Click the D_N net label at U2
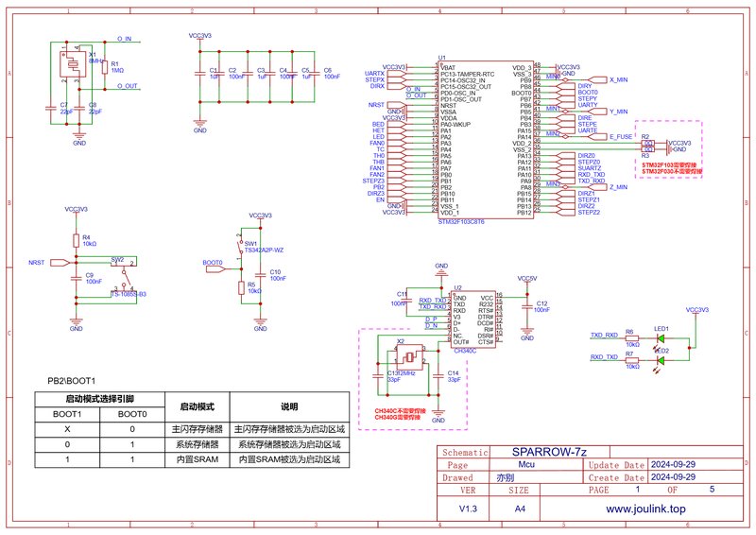The image size is (756, 535). 431,325
